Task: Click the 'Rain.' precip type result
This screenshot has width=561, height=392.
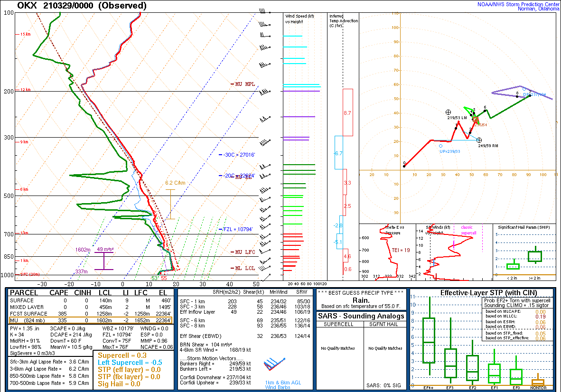Action: [x=361, y=300]
